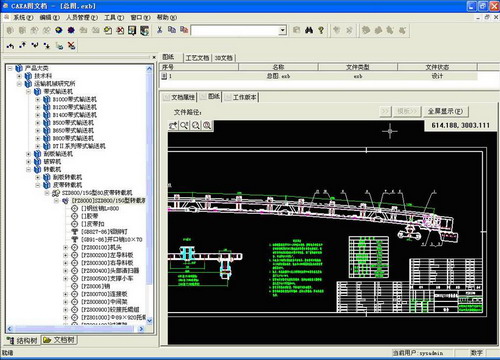Click the undo arrow icon in second toolbar row

tap(10, 46)
